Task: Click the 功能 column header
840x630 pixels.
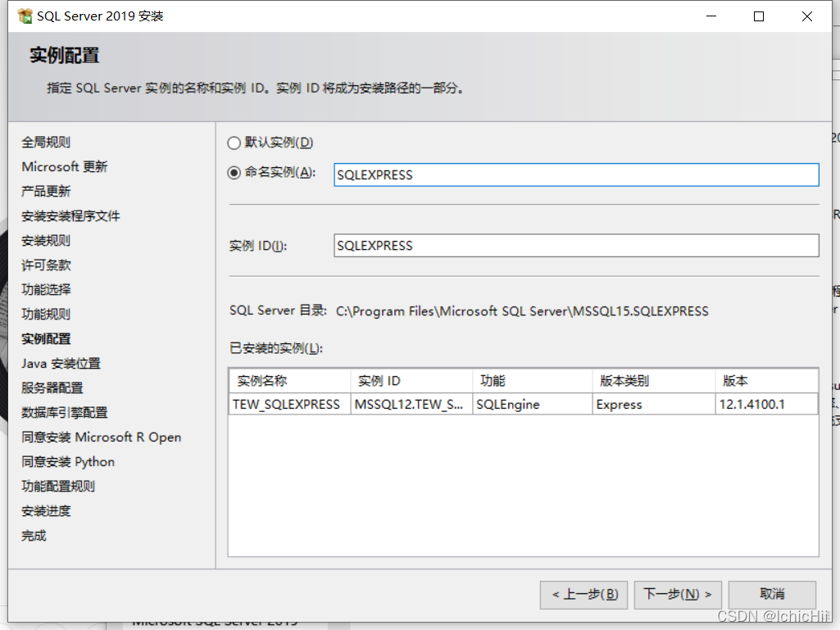Action: tap(533, 381)
